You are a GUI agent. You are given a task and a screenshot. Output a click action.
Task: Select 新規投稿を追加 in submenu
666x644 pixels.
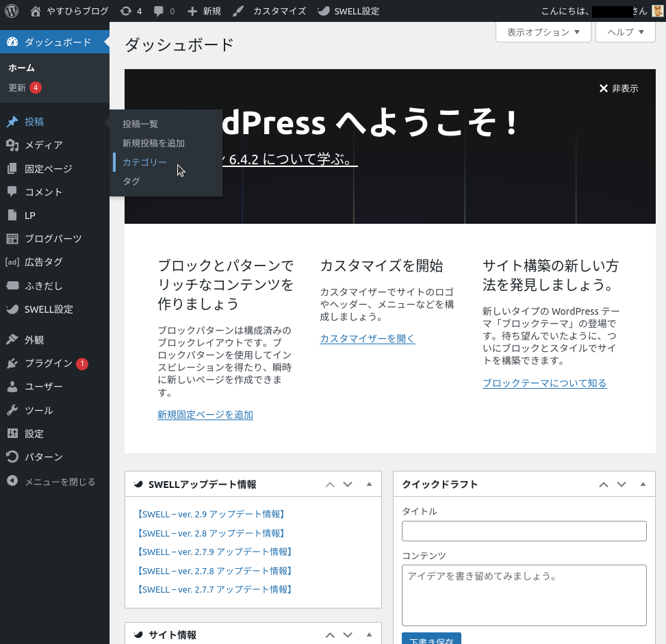click(153, 143)
